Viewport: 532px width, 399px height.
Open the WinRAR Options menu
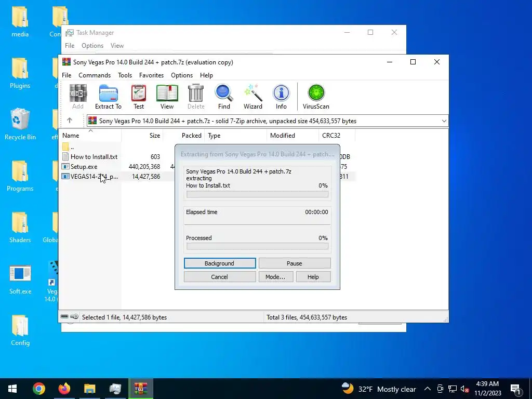pos(182,75)
